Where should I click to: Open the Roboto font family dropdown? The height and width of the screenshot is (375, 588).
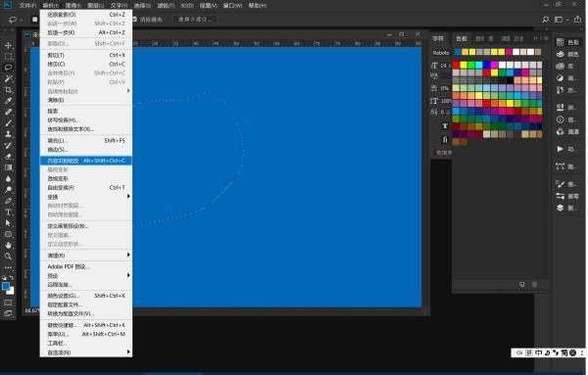pyautogui.click(x=441, y=53)
